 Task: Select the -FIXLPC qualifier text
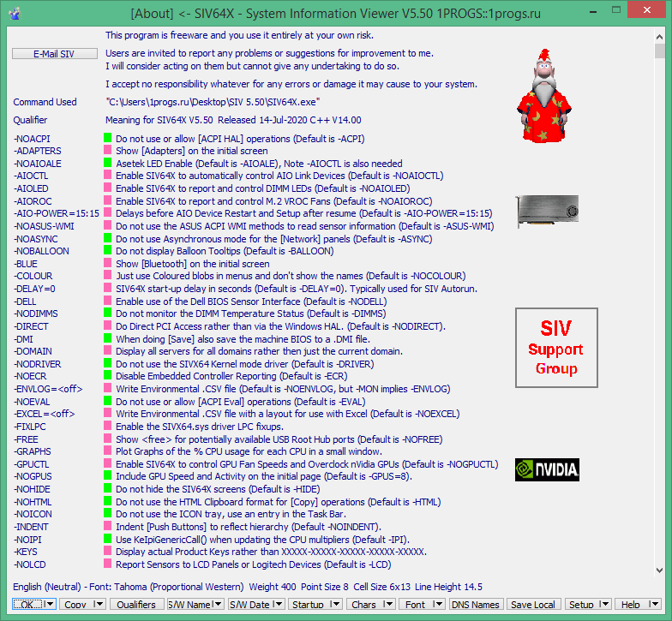point(30,427)
